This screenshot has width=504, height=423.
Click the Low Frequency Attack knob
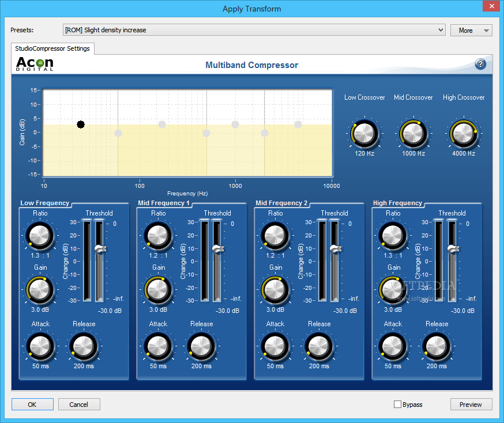point(40,346)
